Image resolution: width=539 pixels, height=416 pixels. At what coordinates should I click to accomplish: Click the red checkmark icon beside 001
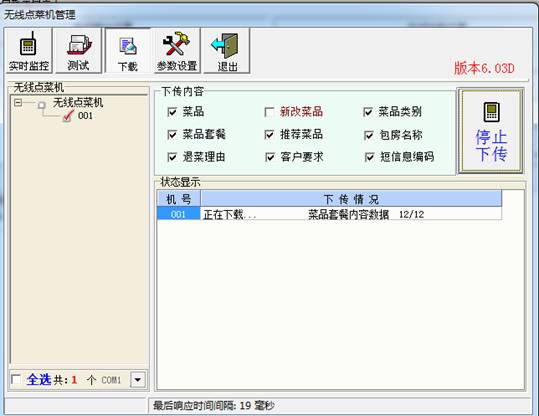tap(68, 116)
